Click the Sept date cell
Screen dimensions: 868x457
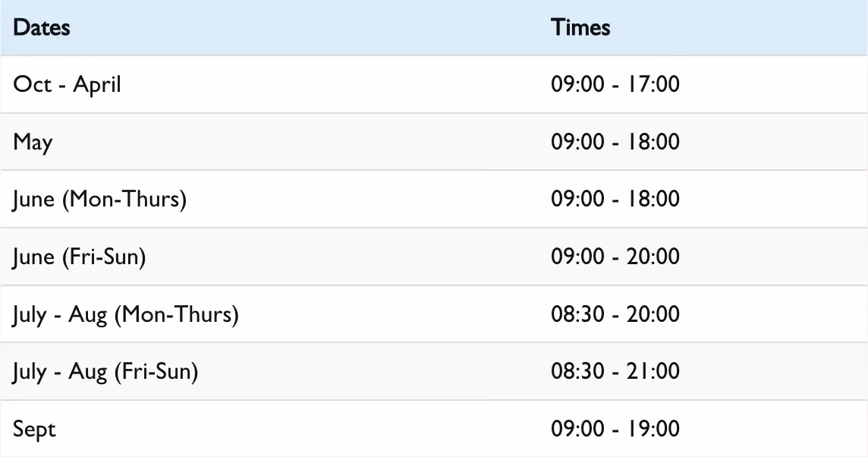tap(34, 429)
